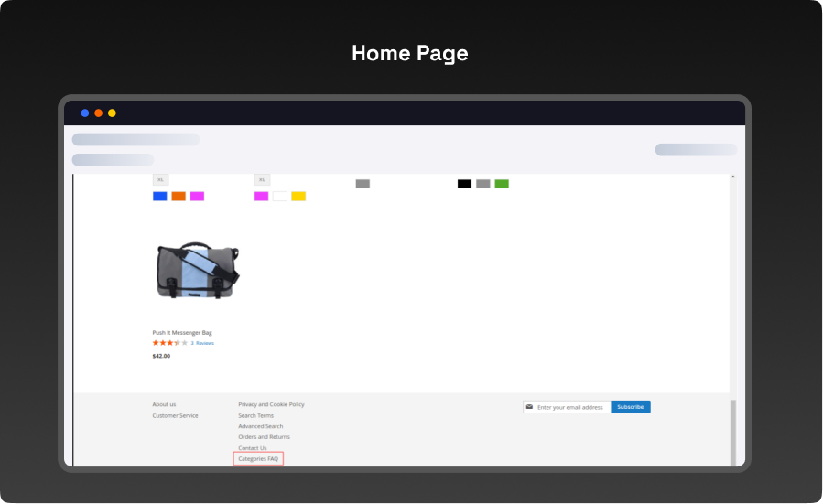
Task: Open the About us footer link
Action: (164, 404)
